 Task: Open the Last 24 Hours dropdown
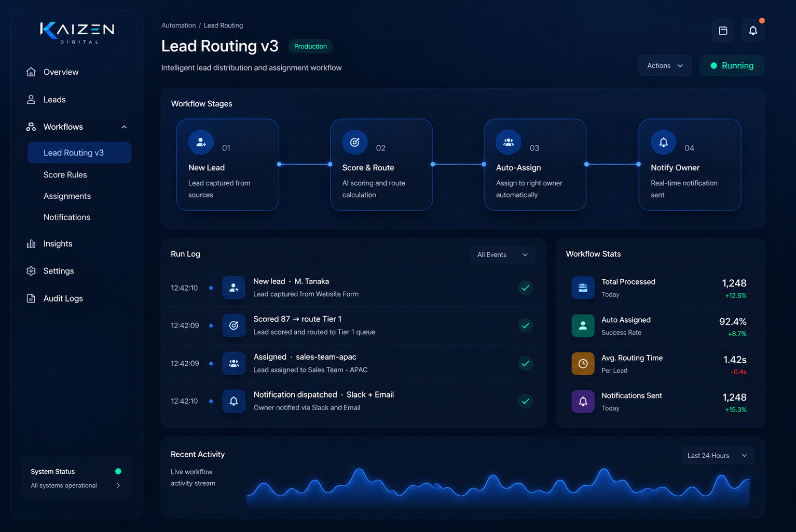tap(717, 456)
